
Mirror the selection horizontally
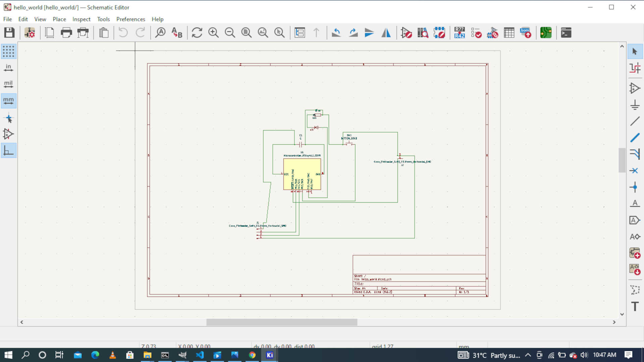click(386, 33)
